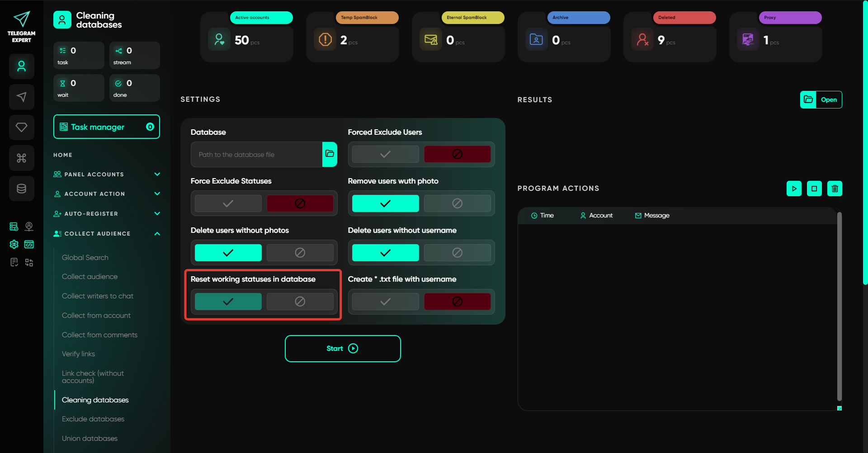Click the gear settings icon in left sidebar
The width and height of the screenshot is (868, 453).
tap(14, 245)
